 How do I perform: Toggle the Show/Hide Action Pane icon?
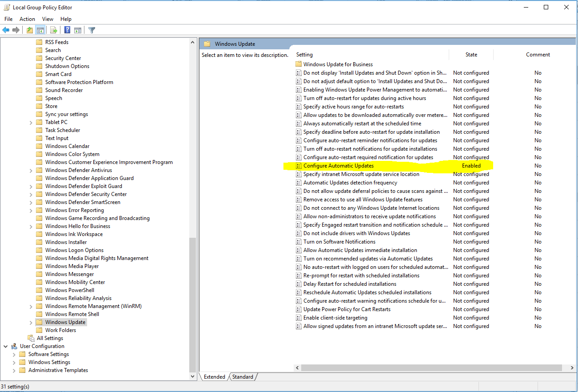[x=78, y=30]
